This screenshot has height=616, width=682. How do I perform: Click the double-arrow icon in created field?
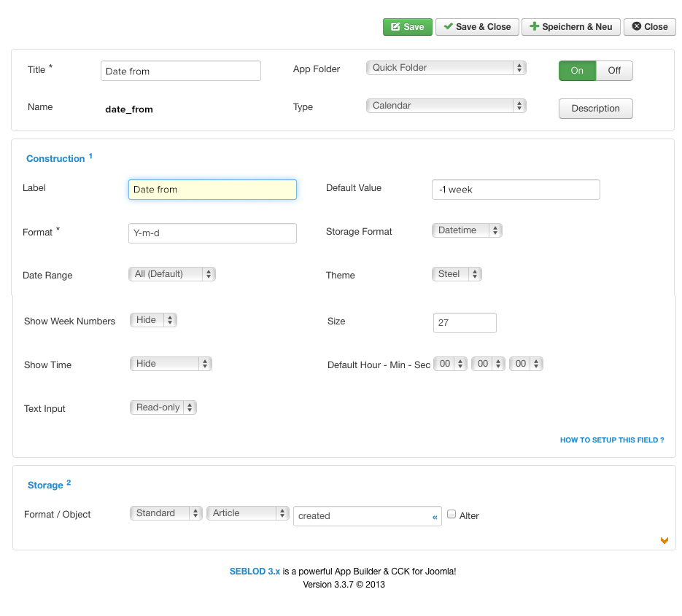point(435,517)
